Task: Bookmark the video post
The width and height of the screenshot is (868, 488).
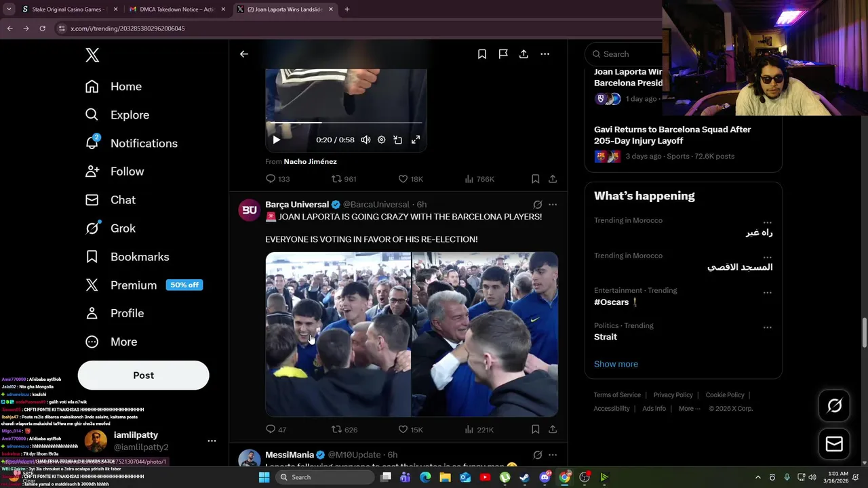Action: (535, 179)
